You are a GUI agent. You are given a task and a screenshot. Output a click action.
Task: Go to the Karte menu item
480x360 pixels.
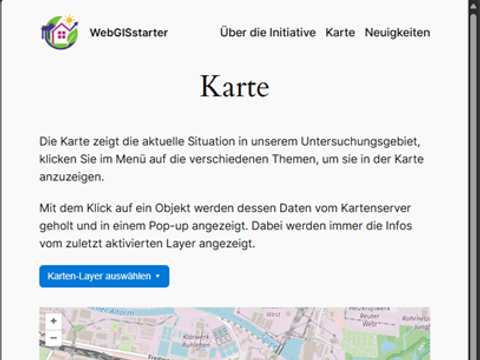click(x=340, y=33)
